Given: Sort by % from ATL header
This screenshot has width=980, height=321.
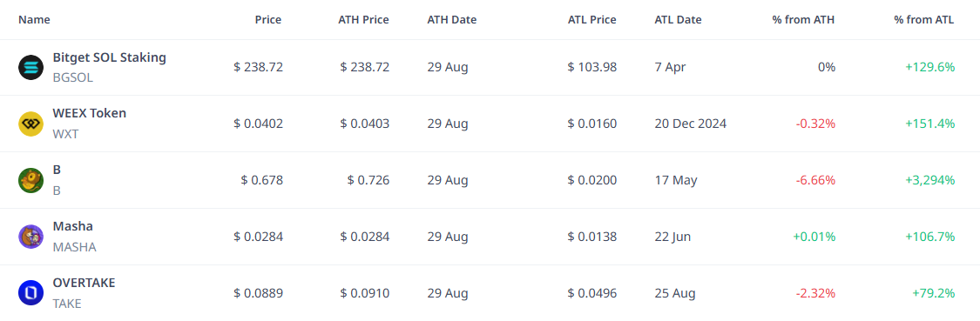Looking at the screenshot, I should [x=924, y=19].
